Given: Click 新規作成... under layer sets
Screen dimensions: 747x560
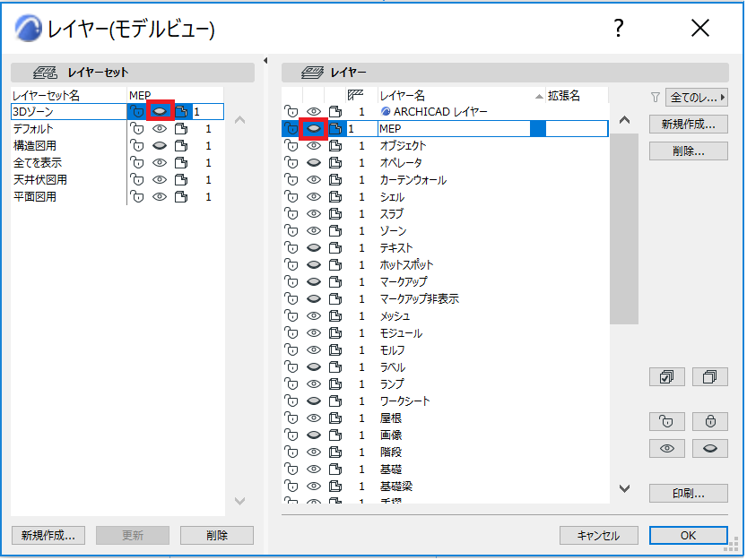Looking at the screenshot, I should pyautogui.click(x=48, y=535).
